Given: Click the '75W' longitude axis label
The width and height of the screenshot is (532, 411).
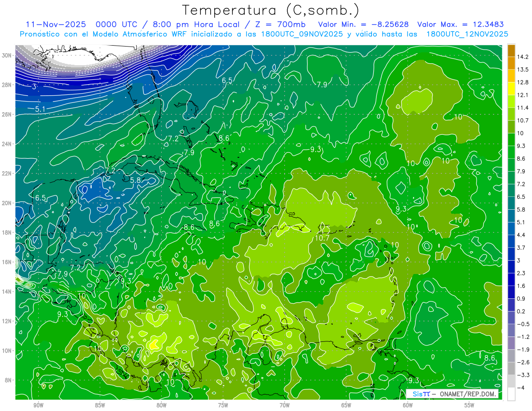Looking at the screenshot, I should pos(223,405).
